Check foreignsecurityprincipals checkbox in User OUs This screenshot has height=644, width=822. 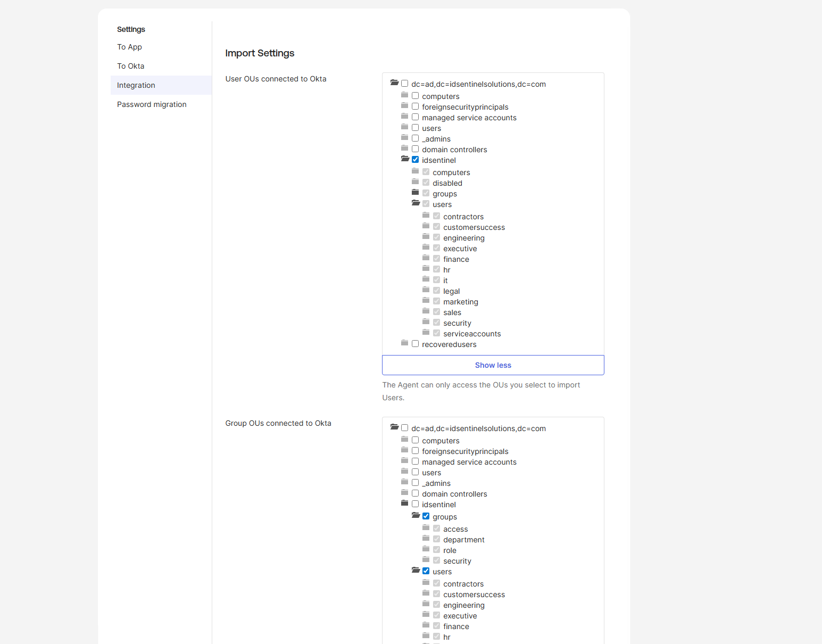415,106
